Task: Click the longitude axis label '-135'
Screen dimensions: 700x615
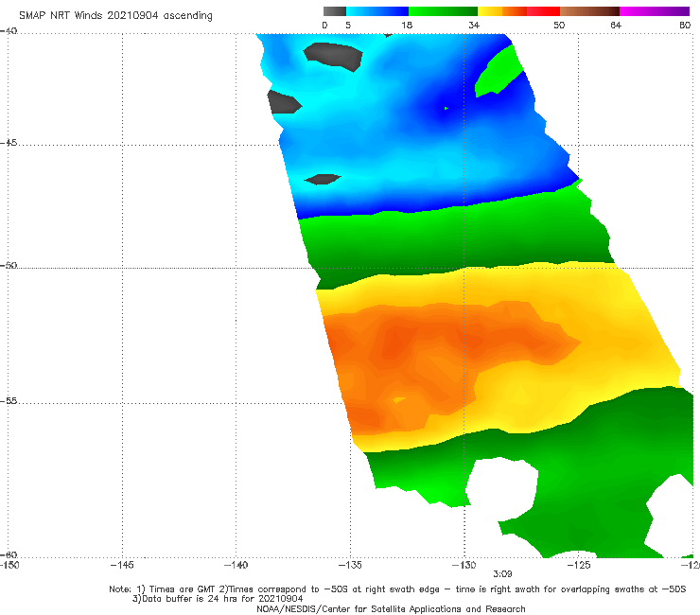Action: pyautogui.click(x=350, y=565)
